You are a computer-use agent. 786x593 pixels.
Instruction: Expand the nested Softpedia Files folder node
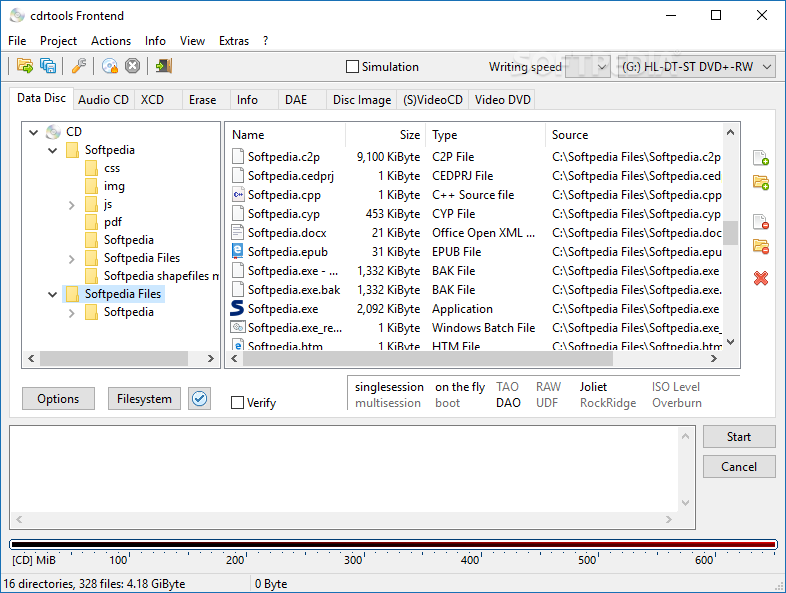tap(72, 259)
